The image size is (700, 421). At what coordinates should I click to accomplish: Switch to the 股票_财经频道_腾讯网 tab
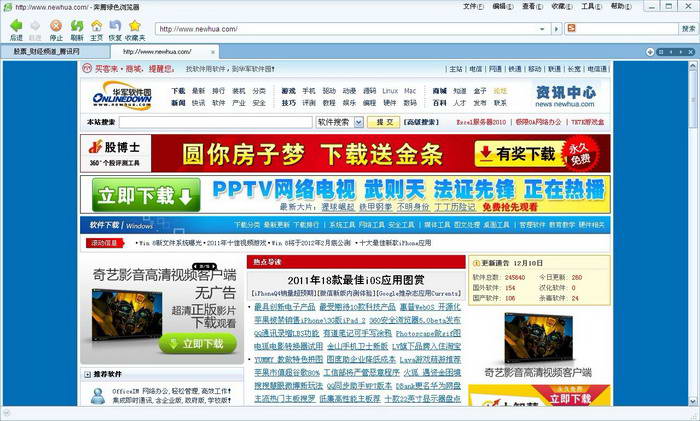55,52
